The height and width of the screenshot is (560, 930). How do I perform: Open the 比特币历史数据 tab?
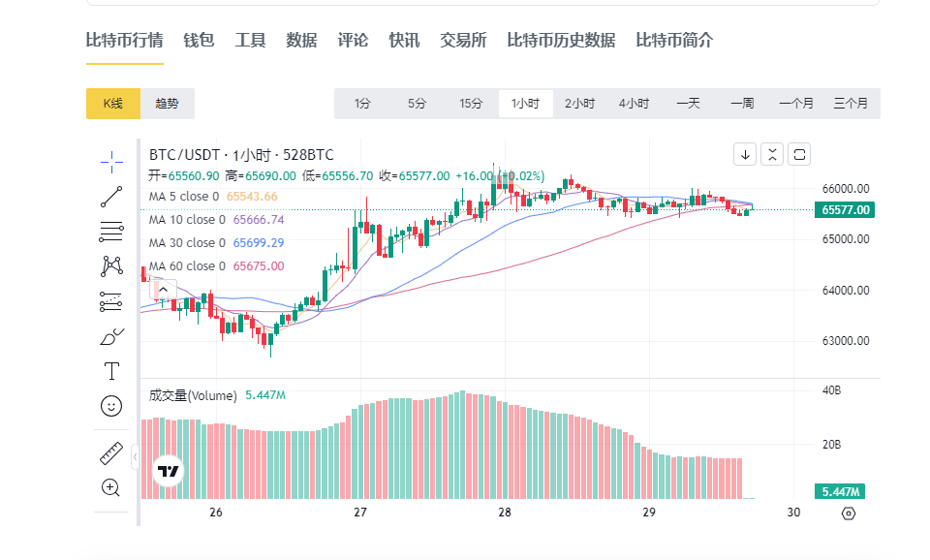[561, 40]
